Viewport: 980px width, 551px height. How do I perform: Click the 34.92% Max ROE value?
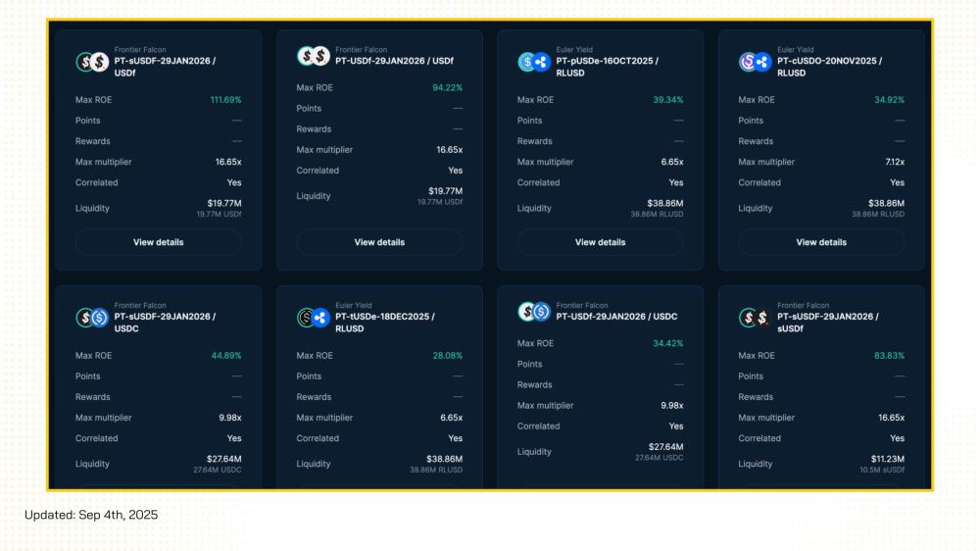[890, 100]
